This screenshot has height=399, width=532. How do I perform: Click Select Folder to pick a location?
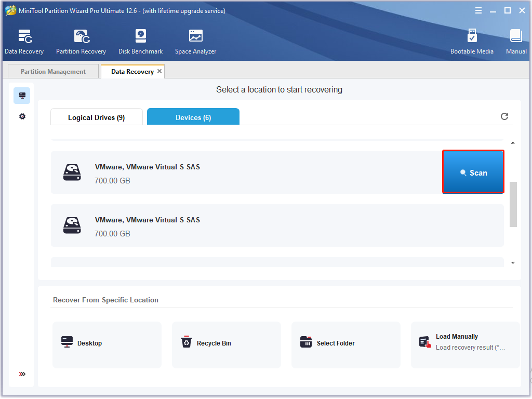pyautogui.click(x=345, y=343)
